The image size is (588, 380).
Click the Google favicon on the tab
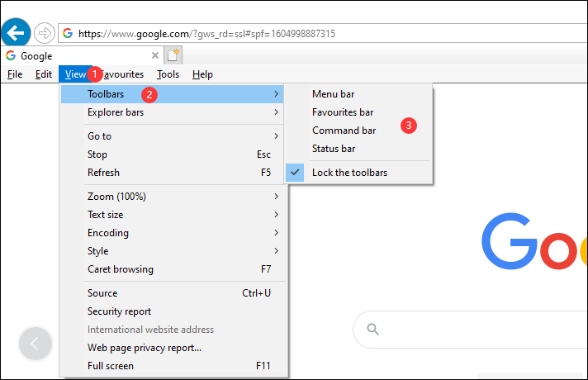point(11,55)
